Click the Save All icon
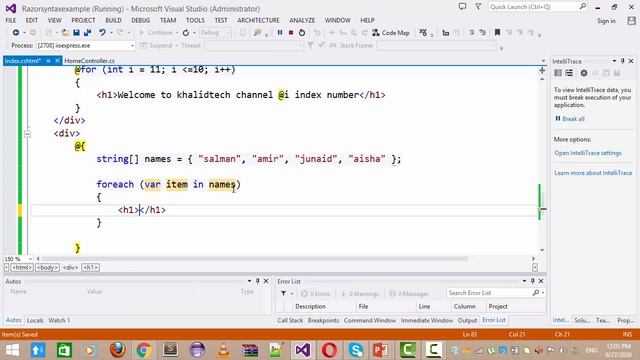Screen dimensions: 640x360 coord(87,33)
